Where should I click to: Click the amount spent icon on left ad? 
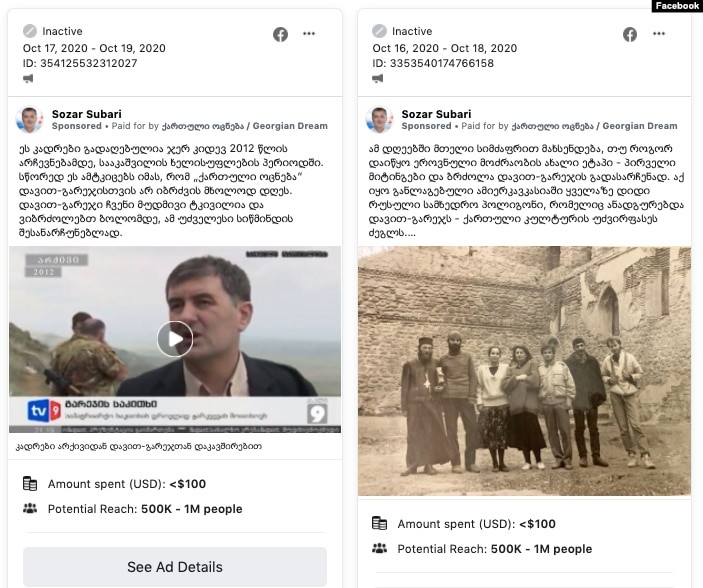[x=30, y=483]
